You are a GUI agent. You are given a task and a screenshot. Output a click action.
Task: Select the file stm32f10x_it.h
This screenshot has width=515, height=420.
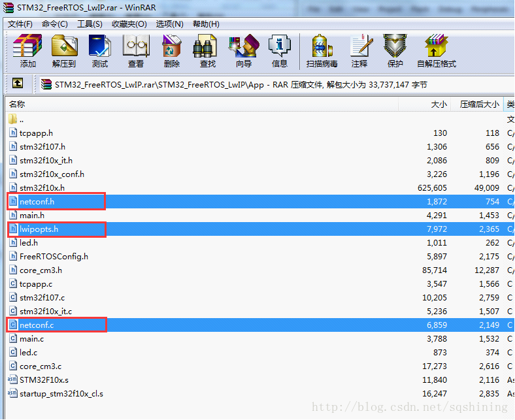46,160
